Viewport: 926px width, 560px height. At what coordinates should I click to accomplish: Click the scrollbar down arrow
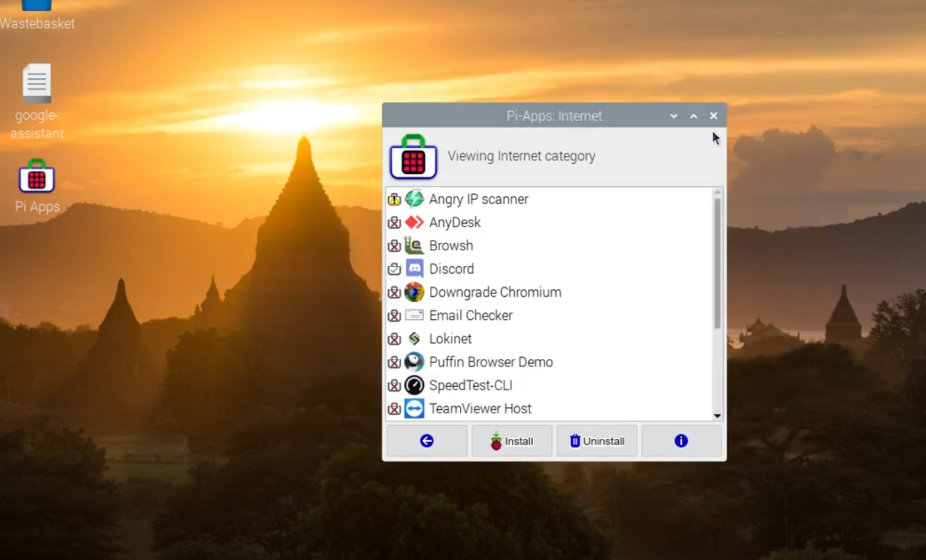tap(717, 416)
